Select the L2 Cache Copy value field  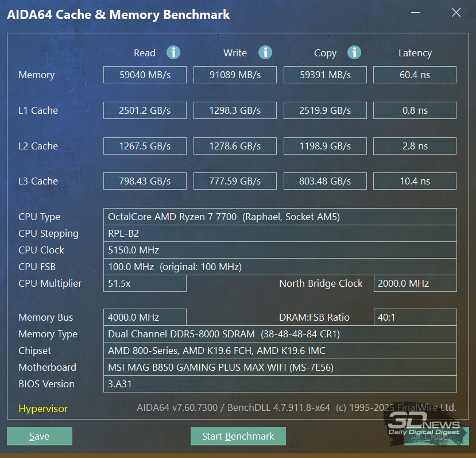tap(325, 146)
